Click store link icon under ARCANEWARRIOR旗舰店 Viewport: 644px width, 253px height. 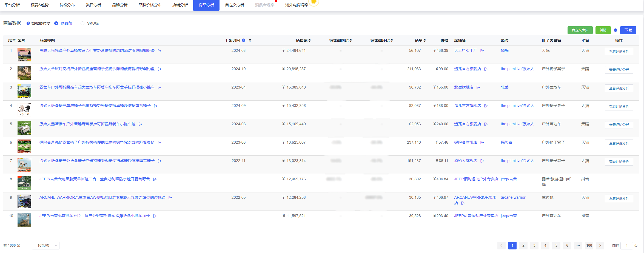point(463,203)
